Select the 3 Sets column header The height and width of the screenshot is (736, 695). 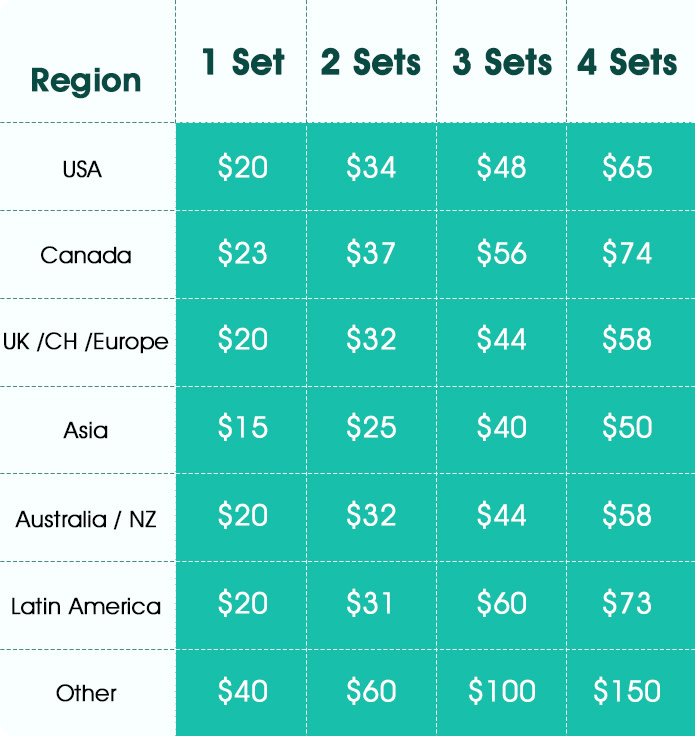(x=502, y=62)
